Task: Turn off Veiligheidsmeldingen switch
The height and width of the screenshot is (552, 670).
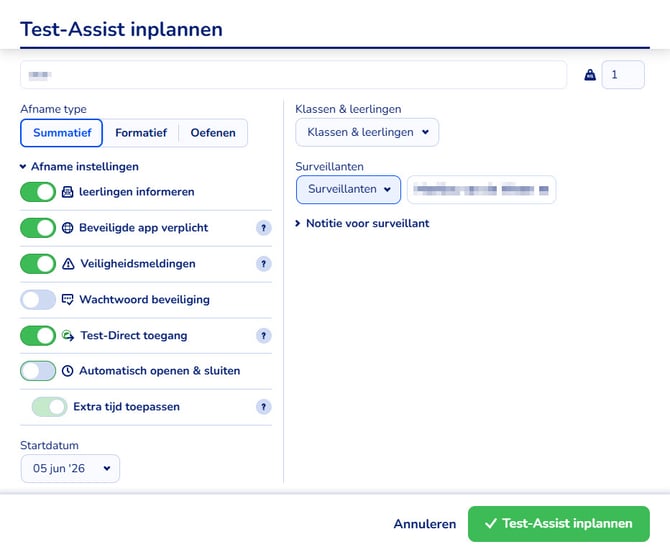Action: (x=38, y=264)
